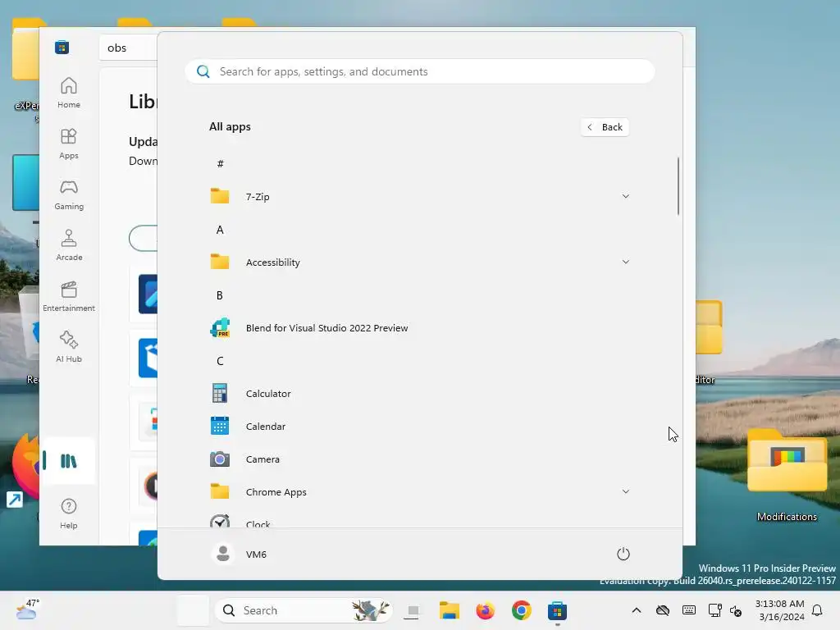The image size is (840, 630).
Task: Click Start menu list scrollbar
Action: [x=678, y=186]
